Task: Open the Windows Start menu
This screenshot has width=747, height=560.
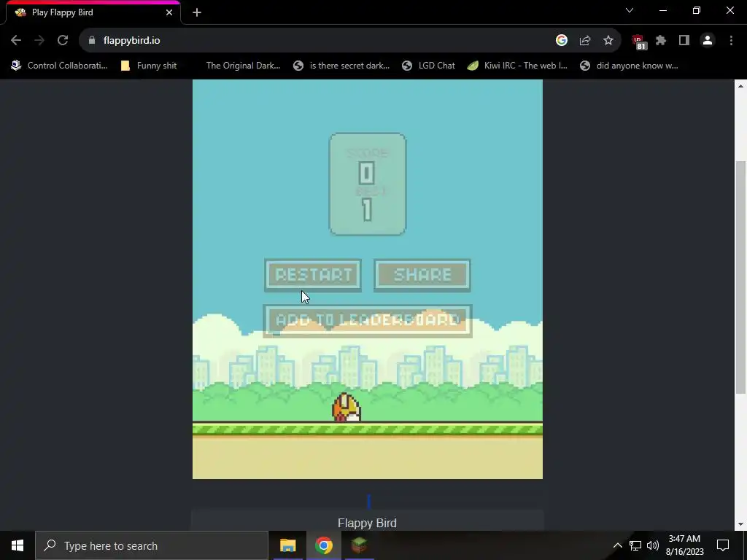Action: coord(18,545)
